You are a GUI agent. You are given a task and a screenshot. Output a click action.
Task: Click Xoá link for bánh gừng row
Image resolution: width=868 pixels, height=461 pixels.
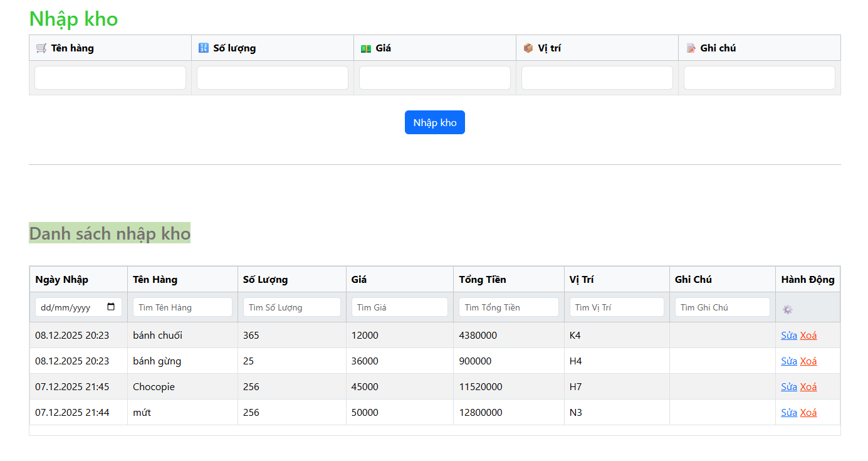(808, 361)
